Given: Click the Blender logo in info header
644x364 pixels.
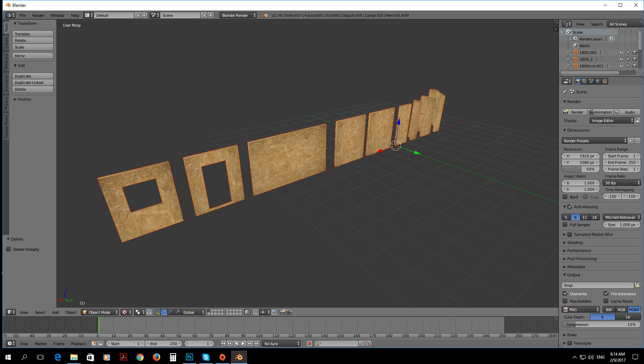Looking at the screenshot, I should [x=266, y=16].
